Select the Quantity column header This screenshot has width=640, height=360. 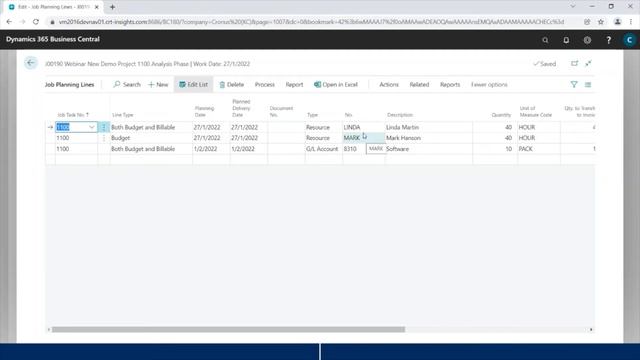(501, 115)
